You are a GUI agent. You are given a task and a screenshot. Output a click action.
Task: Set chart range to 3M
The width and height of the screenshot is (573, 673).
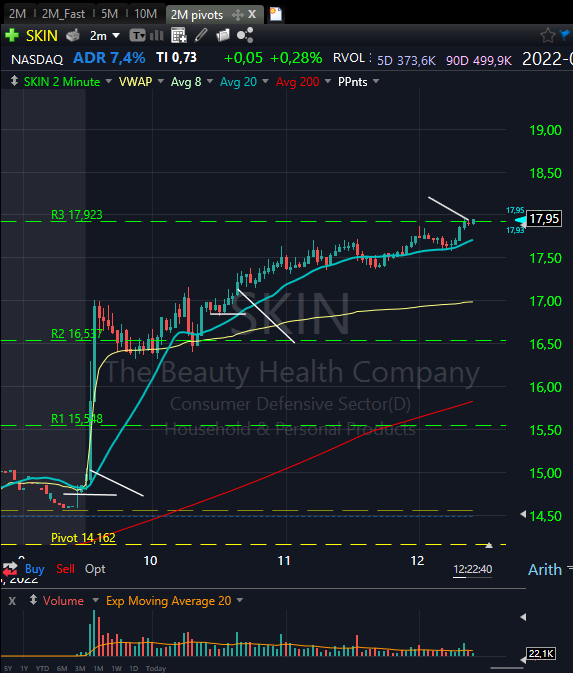(x=80, y=668)
